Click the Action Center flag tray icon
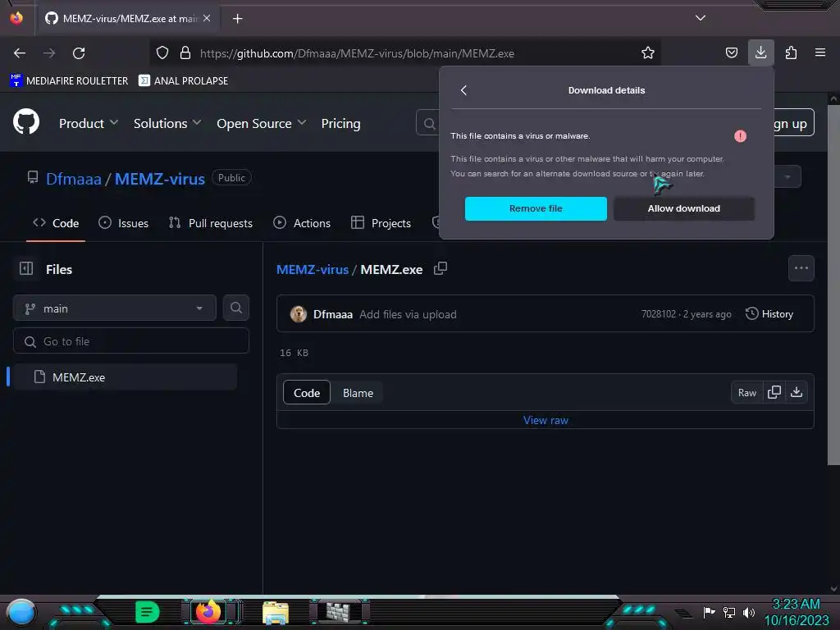The width and height of the screenshot is (840, 630). (709, 612)
